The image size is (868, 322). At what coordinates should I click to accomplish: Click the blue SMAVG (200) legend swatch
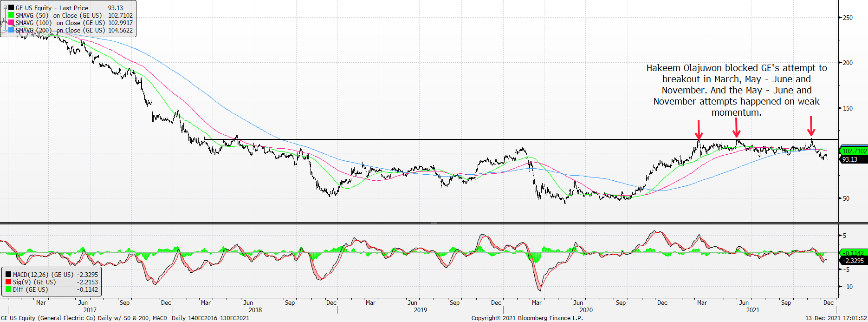click(x=11, y=30)
